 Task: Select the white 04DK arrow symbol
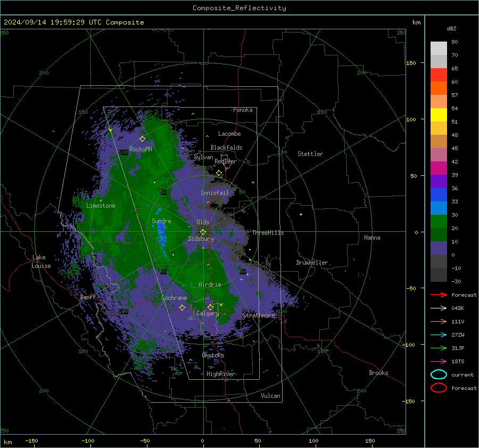coord(439,308)
